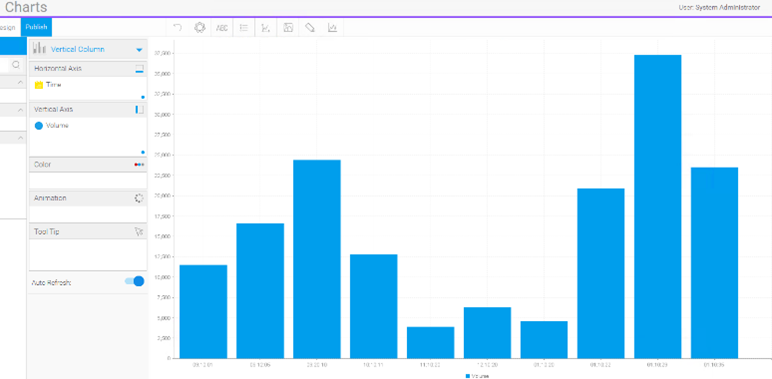Open the ABC labels settings
Screen dimensions: 772x379
point(222,28)
